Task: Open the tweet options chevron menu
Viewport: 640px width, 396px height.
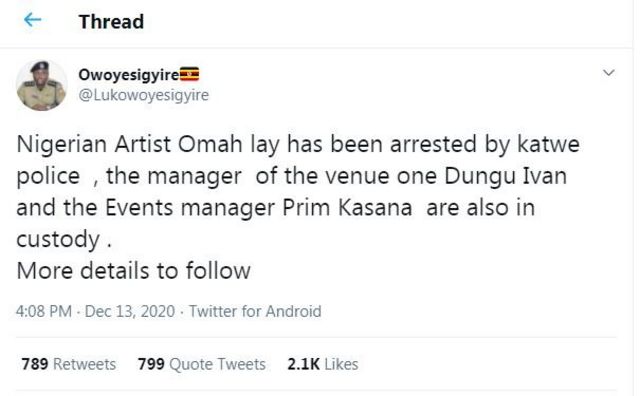Action: coord(609,73)
